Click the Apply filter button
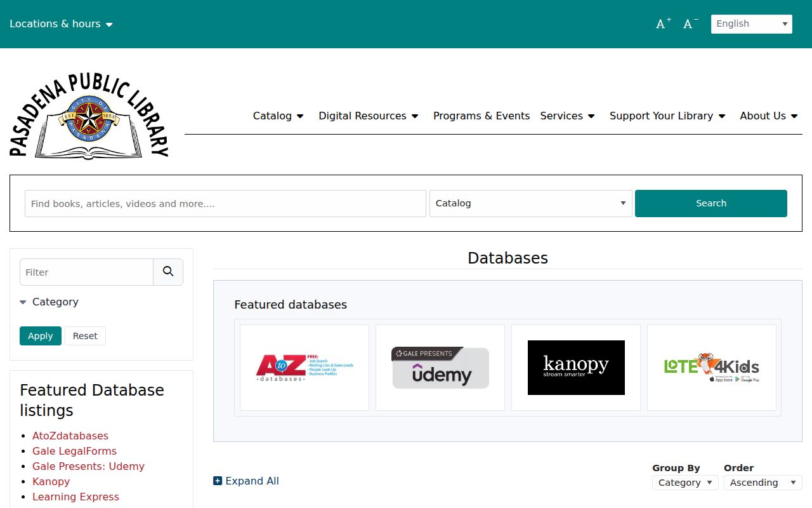Screen dimensions: 812x508 click(x=41, y=336)
